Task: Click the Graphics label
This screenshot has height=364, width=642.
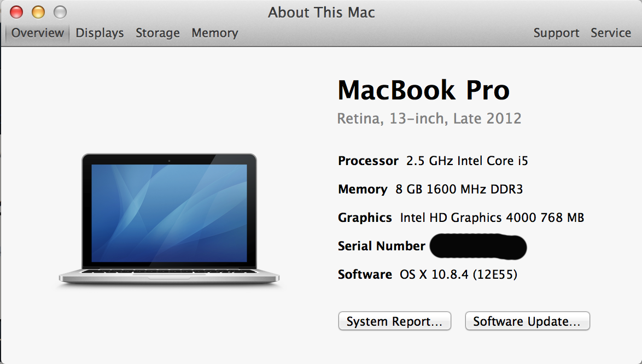Action: (365, 218)
